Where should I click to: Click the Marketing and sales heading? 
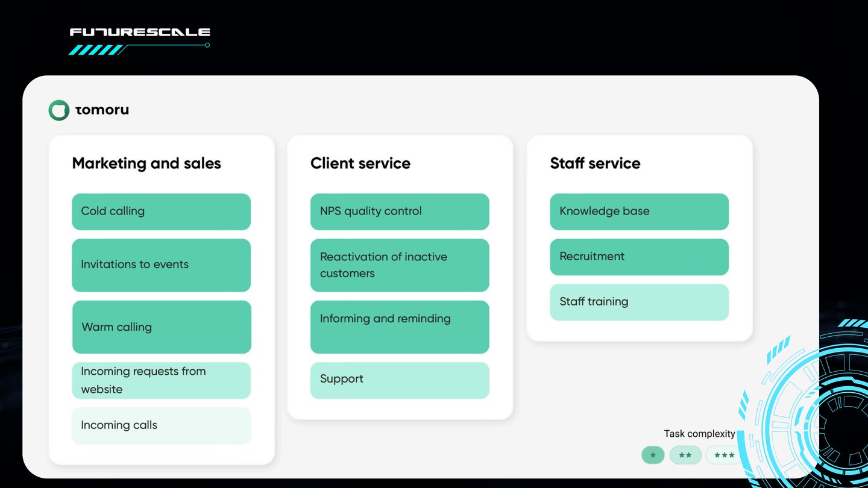tap(146, 163)
